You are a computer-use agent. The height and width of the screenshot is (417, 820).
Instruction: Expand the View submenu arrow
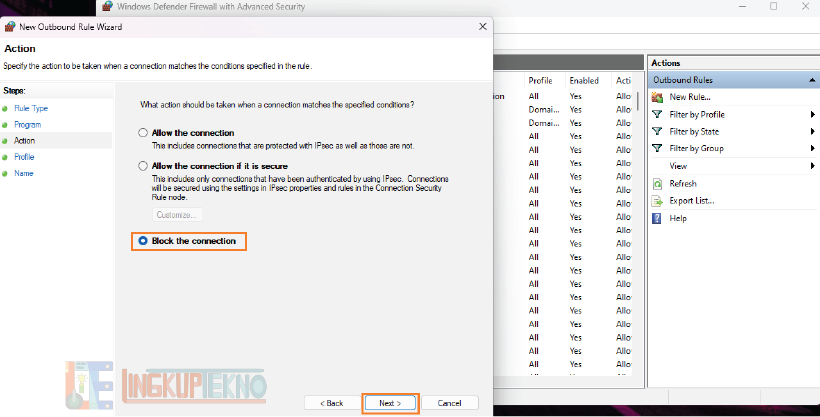813,166
